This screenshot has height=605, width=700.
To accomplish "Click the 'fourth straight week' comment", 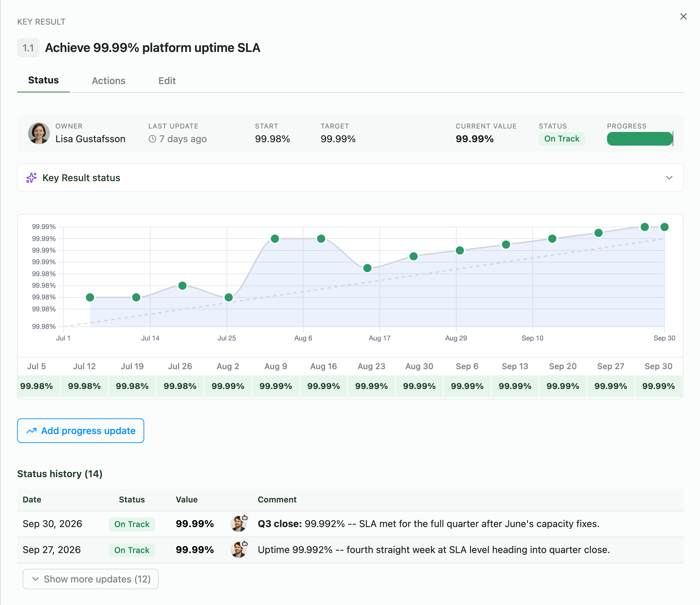I will [434, 550].
